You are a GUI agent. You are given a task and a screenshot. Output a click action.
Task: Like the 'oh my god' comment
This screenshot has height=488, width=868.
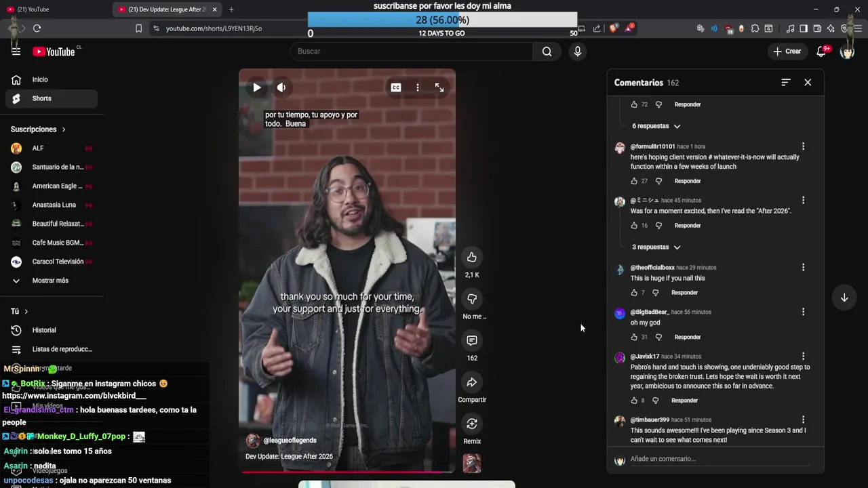click(x=634, y=337)
